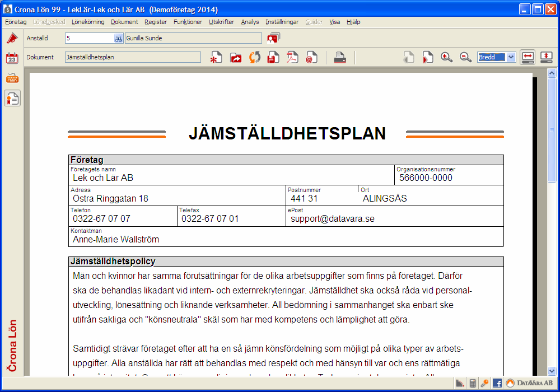This screenshot has width=560, height=392.
Task: Click address 'Östra Ringgatan 18'
Action: coord(110,198)
